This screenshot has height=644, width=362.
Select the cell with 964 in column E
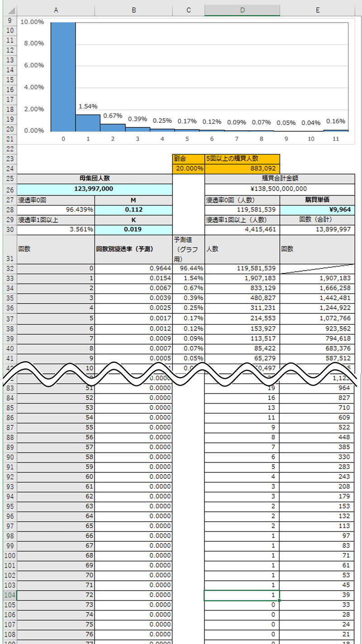(318, 388)
